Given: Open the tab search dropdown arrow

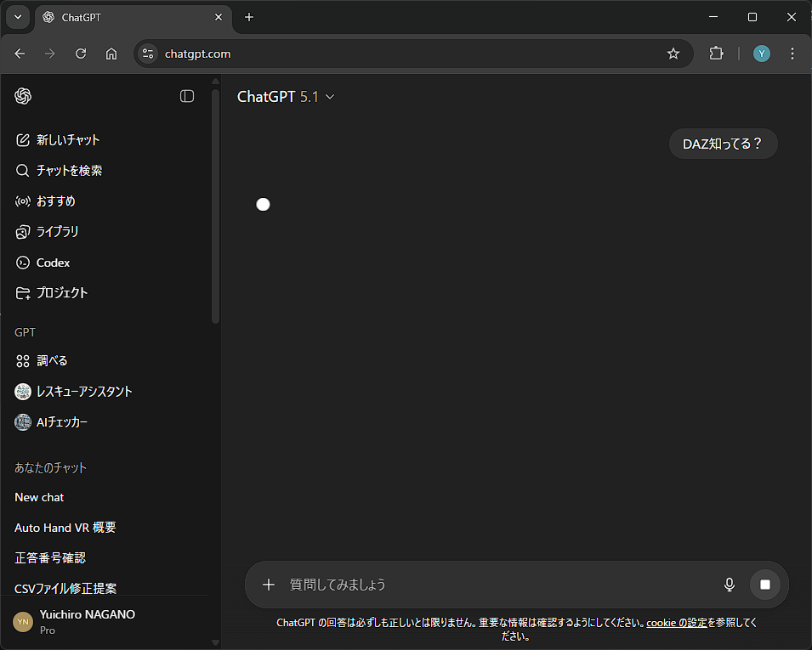Looking at the screenshot, I should (x=18, y=17).
